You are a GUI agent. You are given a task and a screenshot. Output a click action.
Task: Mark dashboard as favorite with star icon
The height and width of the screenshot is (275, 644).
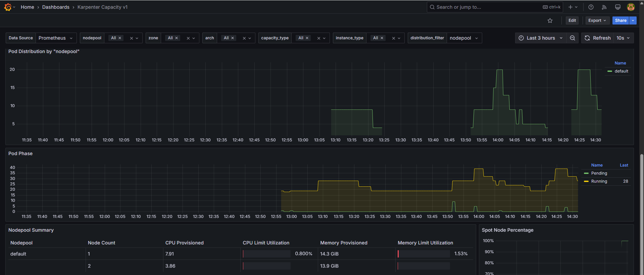click(x=550, y=20)
